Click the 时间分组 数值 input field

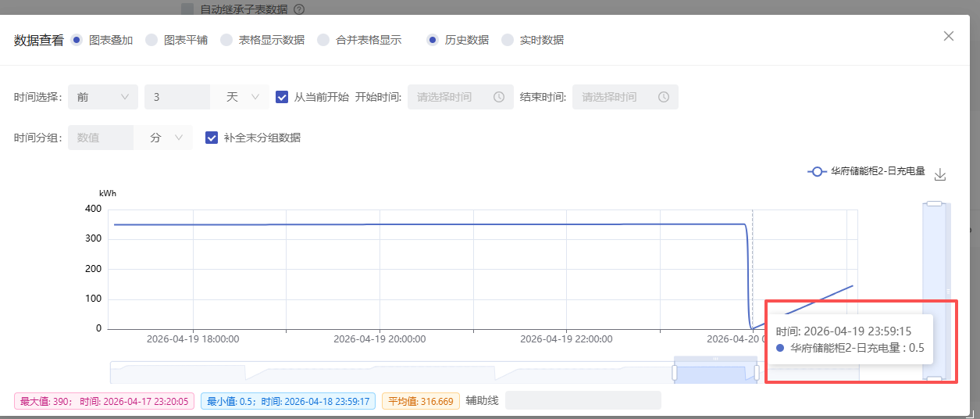pos(102,138)
